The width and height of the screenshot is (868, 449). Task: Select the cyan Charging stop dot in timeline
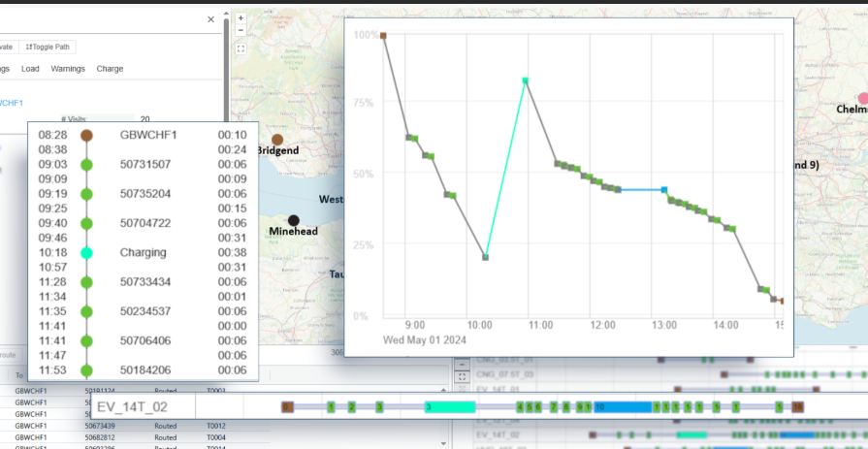click(86, 252)
